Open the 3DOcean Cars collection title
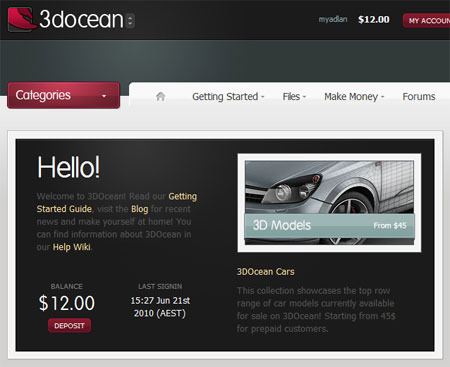450x367 pixels. [266, 272]
